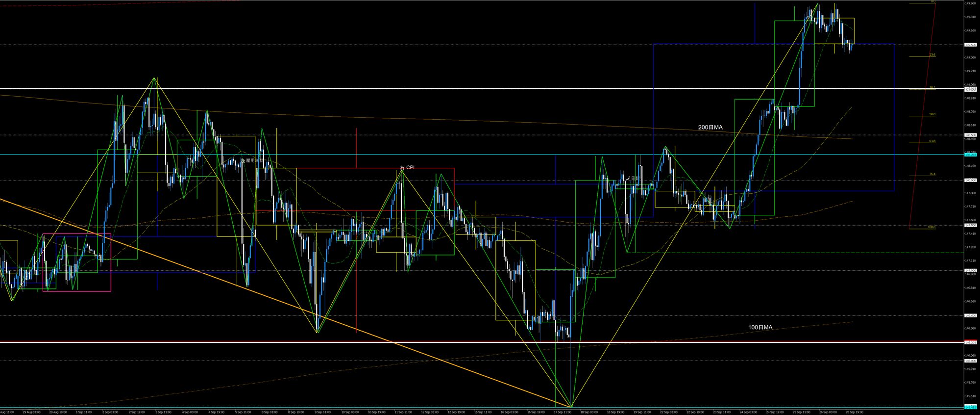980x415 pixels.
Task: Click the 149.960 price at axis top
Action: coord(970,3)
